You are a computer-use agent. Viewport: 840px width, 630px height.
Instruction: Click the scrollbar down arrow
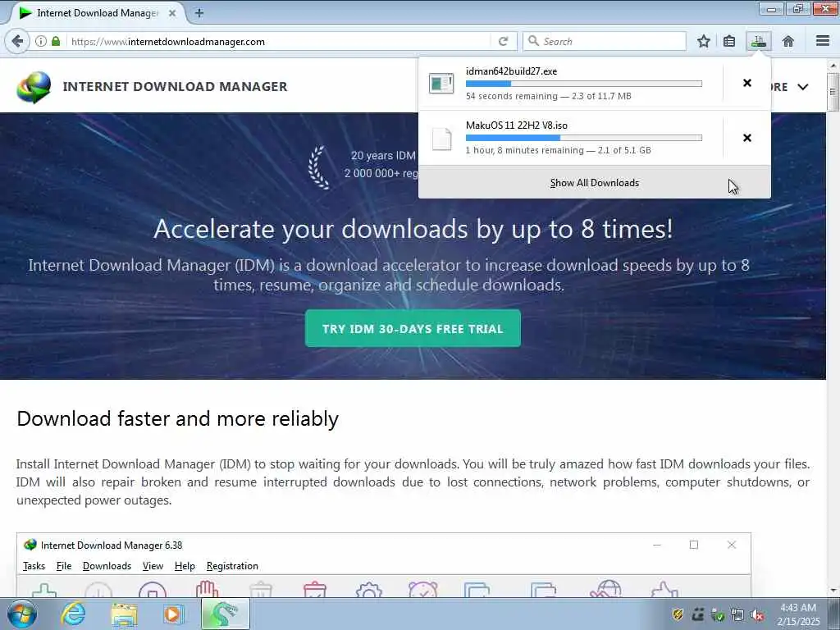833,591
